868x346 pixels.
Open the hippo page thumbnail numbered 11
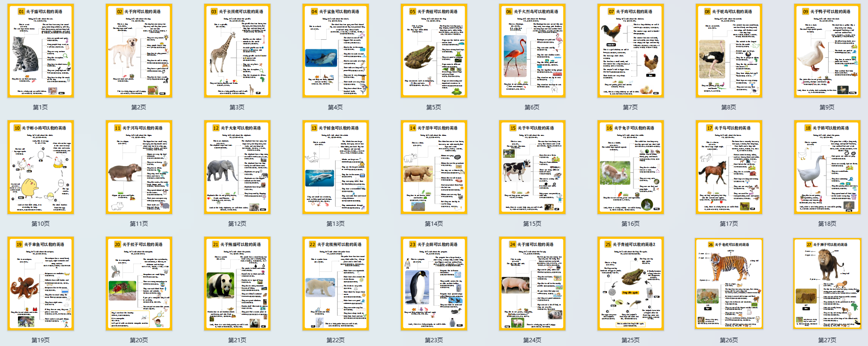point(139,167)
